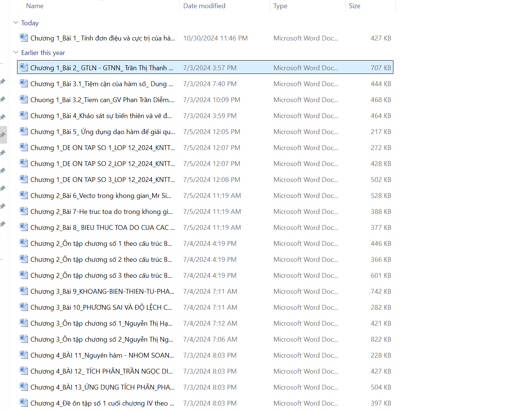Click size cell 601 KB
Image resolution: width=532 pixels, height=410 pixels.
381,276
